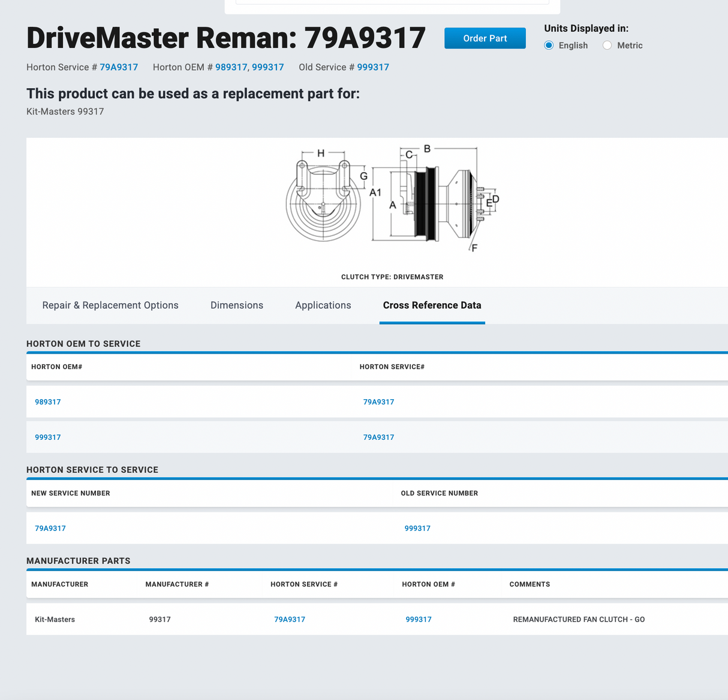Viewport: 728px width, 700px height.
Task: Click HORTON SERVICE TO SERVICE section heading
Action: [92, 470]
